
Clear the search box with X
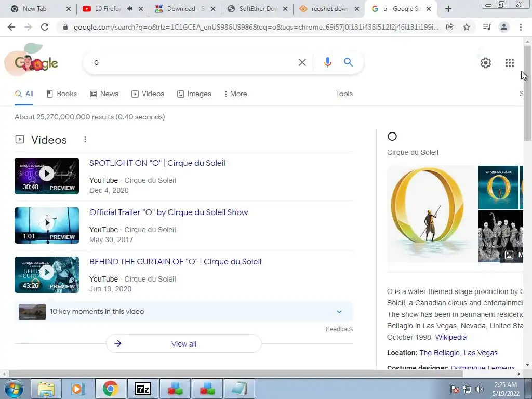(302, 62)
